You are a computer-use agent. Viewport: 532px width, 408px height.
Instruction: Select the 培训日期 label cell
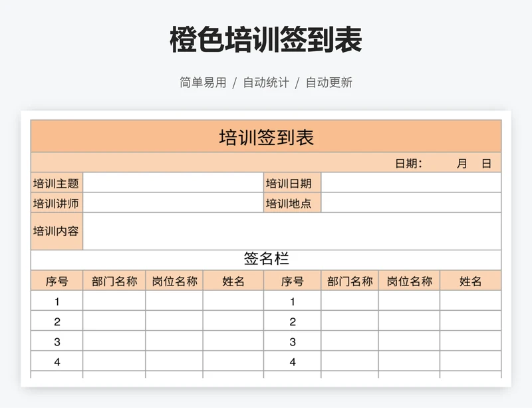click(292, 183)
